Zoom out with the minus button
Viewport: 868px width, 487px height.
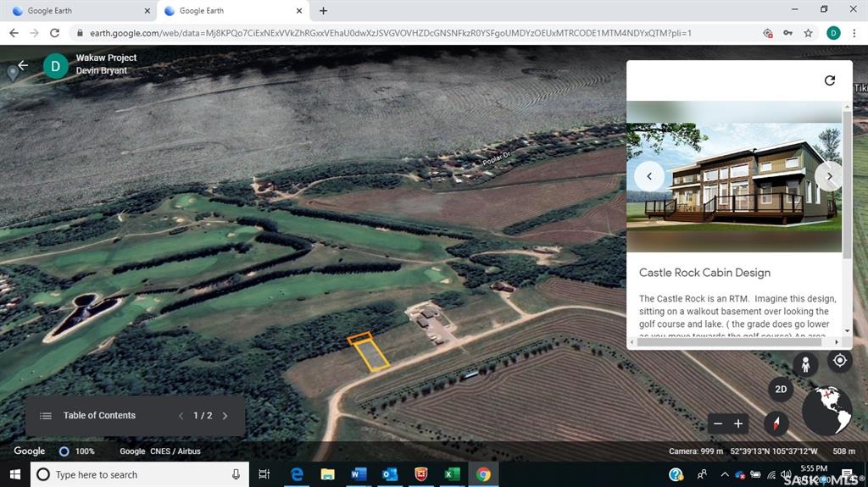[718, 423]
